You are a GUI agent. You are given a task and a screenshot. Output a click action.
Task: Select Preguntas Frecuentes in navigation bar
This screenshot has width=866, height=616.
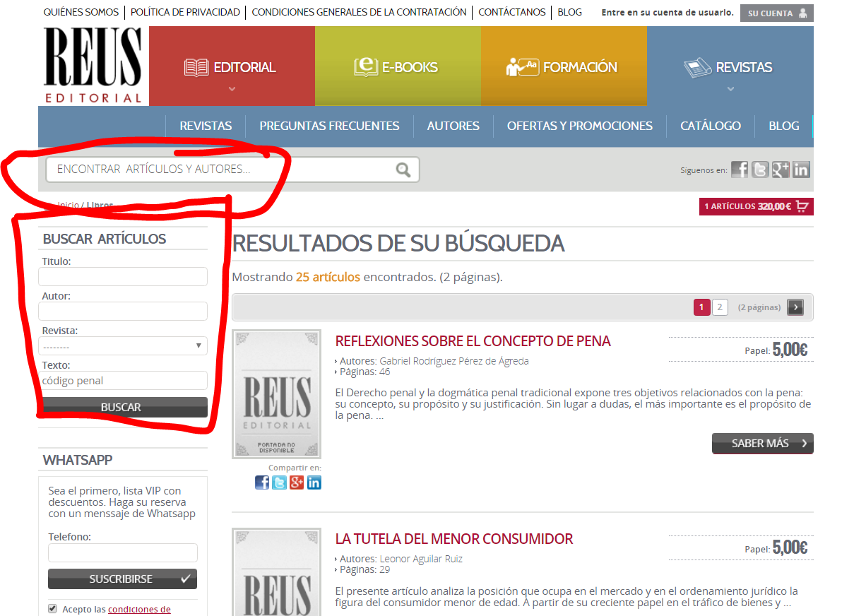click(329, 126)
